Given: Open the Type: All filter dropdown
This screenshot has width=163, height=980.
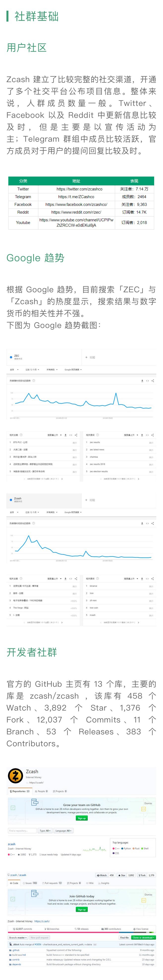Looking at the screenshot, I should (45, 830).
